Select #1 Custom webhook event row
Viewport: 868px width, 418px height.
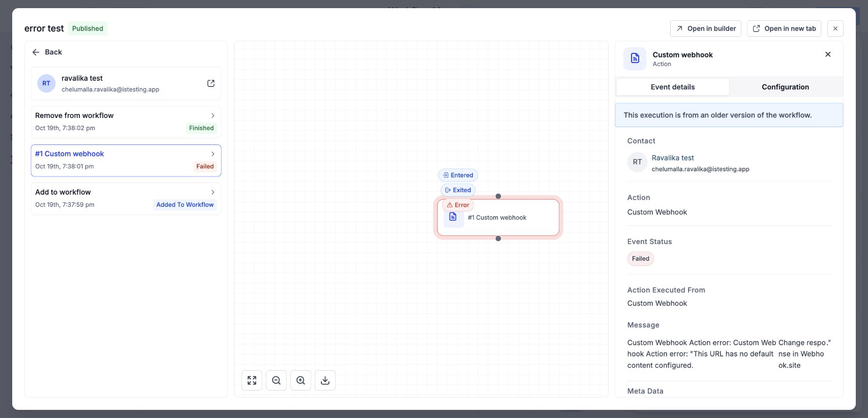[126, 161]
